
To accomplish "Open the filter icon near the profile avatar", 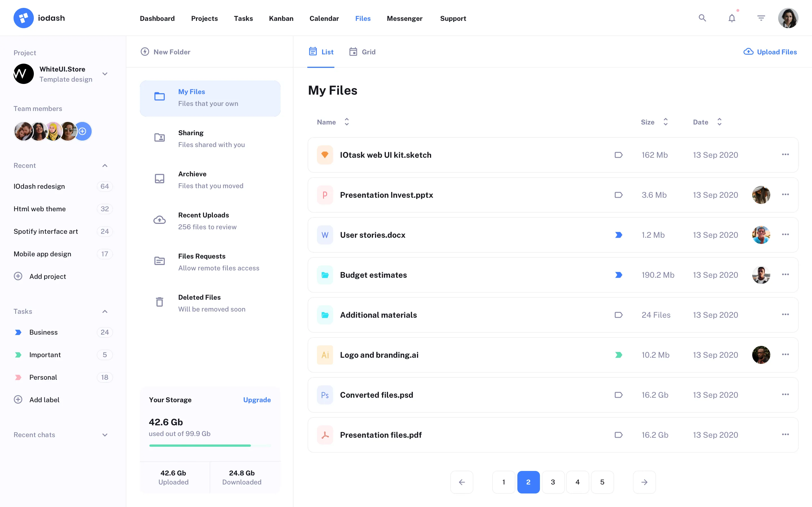I will click(x=761, y=18).
